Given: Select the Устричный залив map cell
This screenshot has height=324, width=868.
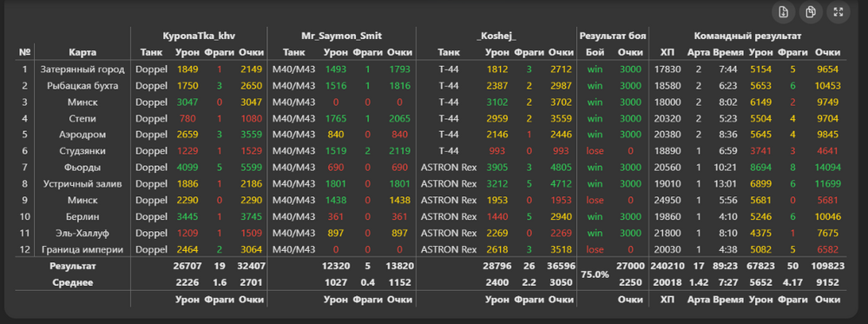Looking at the screenshot, I should point(82,184).
